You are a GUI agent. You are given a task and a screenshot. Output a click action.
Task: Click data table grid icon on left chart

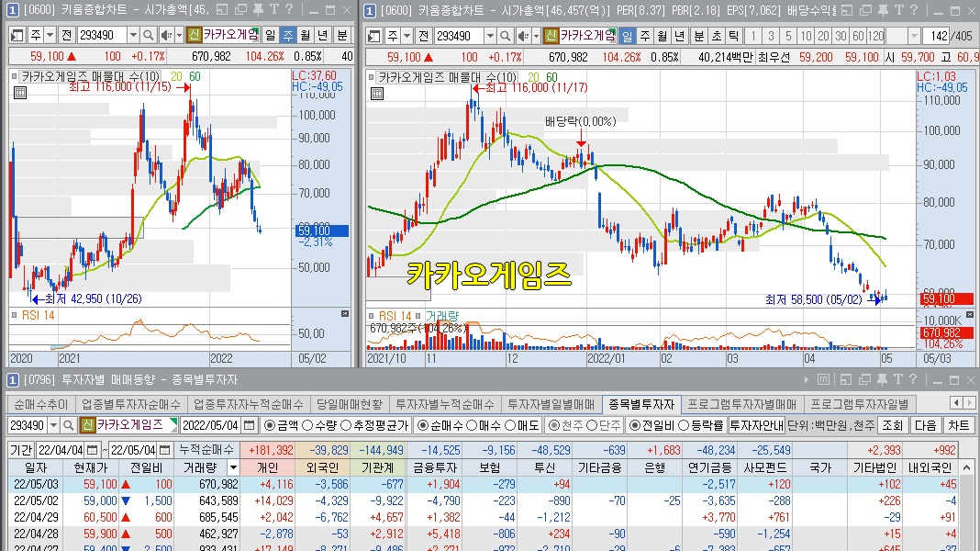pos(20,93)
